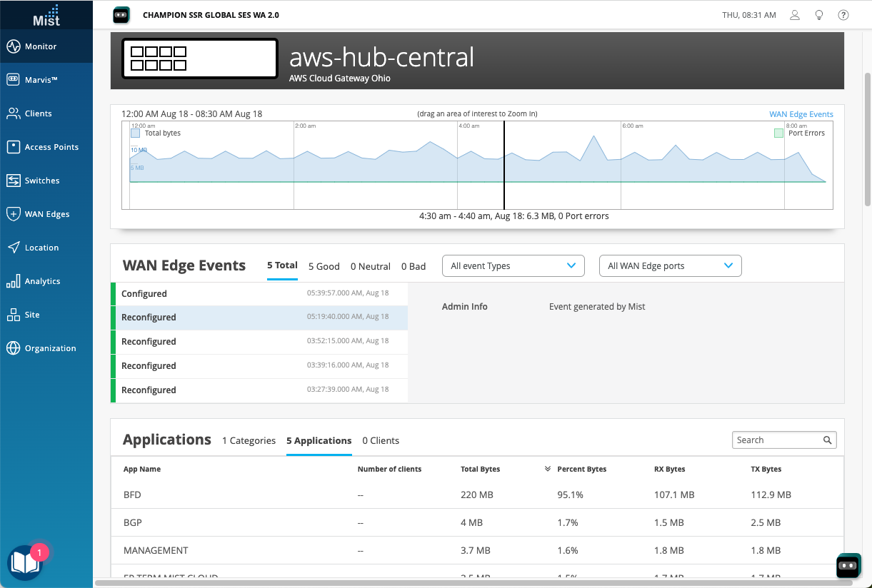Select the 0 Clients tab

coord(381,441)
